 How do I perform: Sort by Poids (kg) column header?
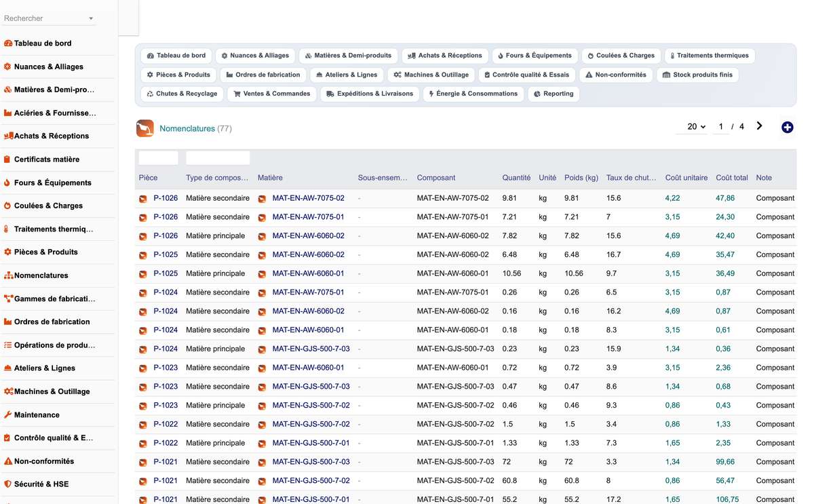point(581,178)
